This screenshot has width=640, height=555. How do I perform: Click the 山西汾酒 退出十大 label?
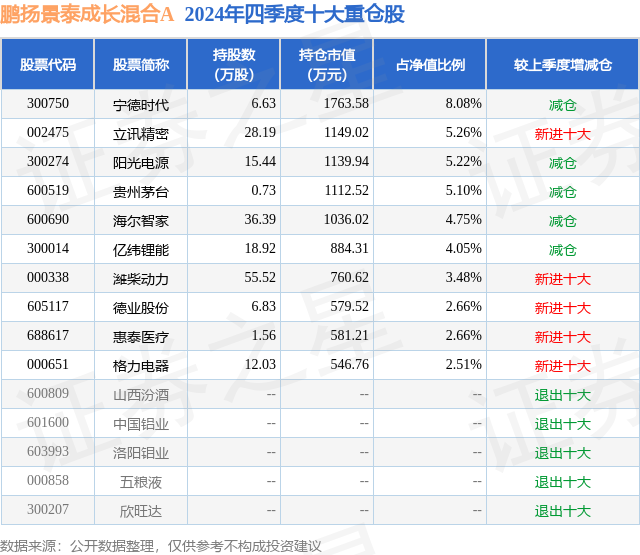(x=563, y=395)
